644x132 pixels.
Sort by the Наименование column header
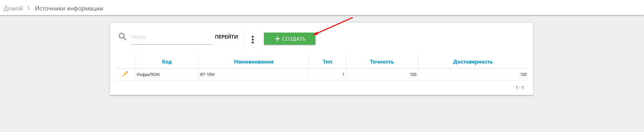pos(254,62)
